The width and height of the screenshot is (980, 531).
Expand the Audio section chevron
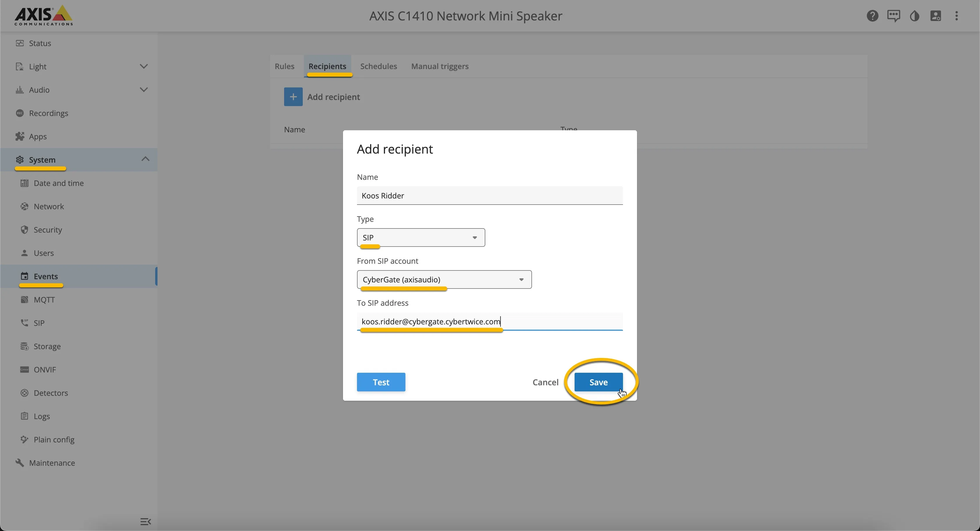point(143,90)
